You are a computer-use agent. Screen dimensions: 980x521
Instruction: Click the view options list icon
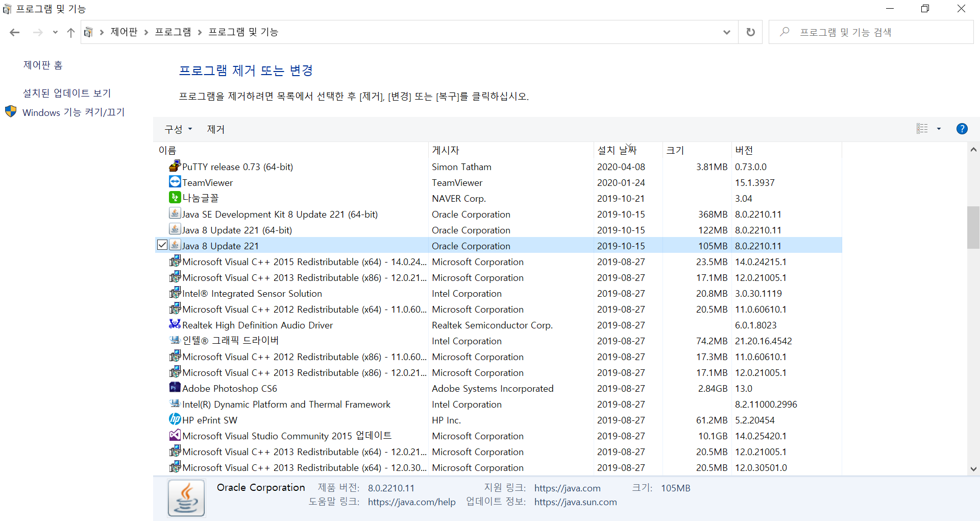(922, 129)
